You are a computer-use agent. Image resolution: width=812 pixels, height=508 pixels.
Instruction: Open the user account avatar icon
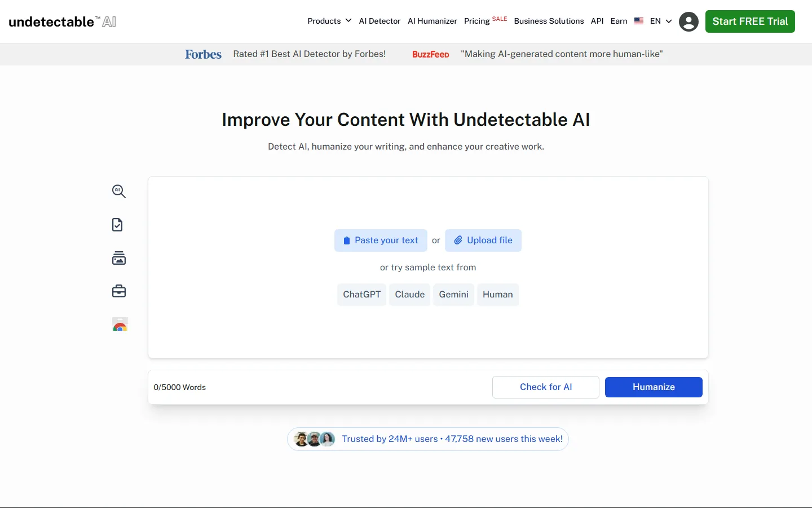coord(689,21)
